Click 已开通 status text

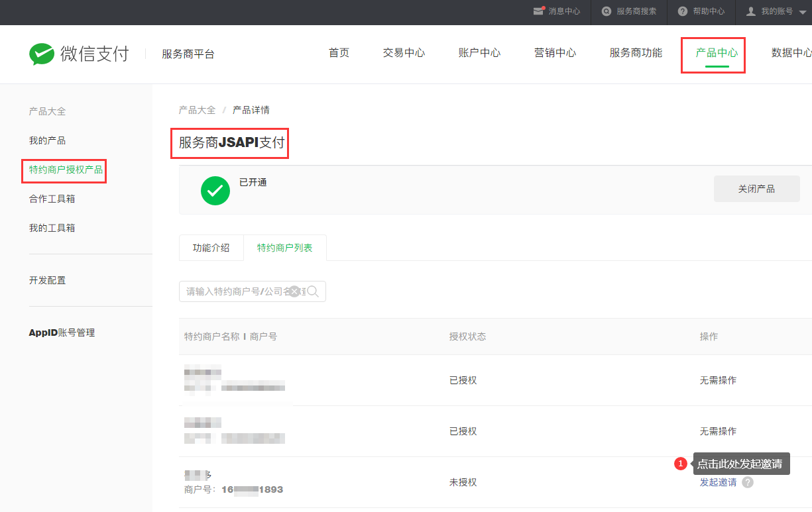(253, 182)
